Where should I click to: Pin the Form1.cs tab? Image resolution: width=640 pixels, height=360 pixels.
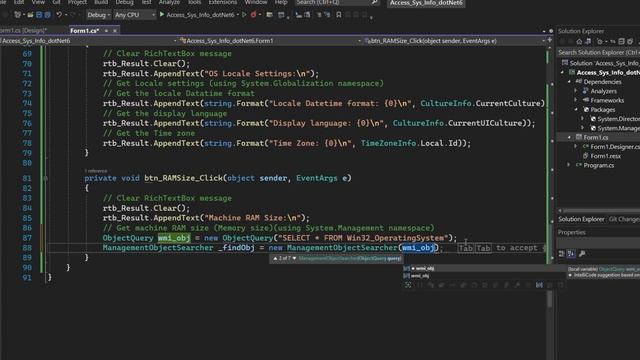[106, 31]
